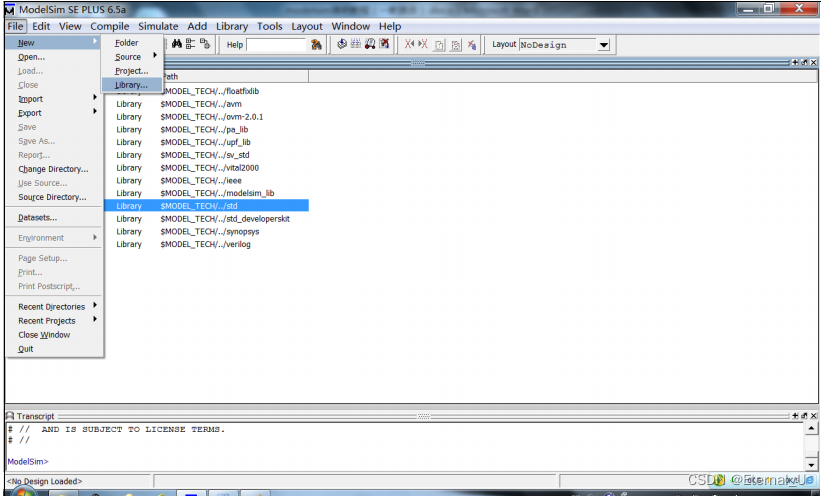
Task: Select the $MODEL_TECH/../vital2000 library row
Action: click(x=206, y=168)
